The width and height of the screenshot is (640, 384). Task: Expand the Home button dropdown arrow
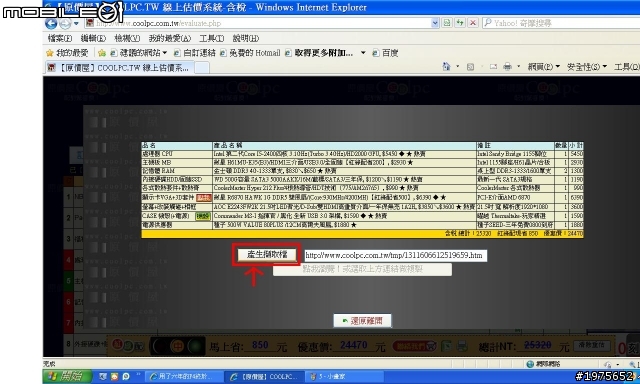(x=458, y=67)
